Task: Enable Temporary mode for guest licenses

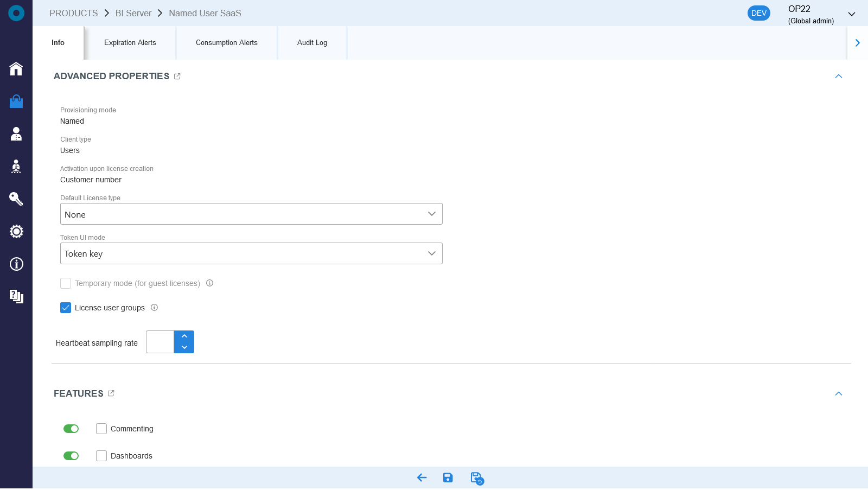Action: (x=66, y=283)
